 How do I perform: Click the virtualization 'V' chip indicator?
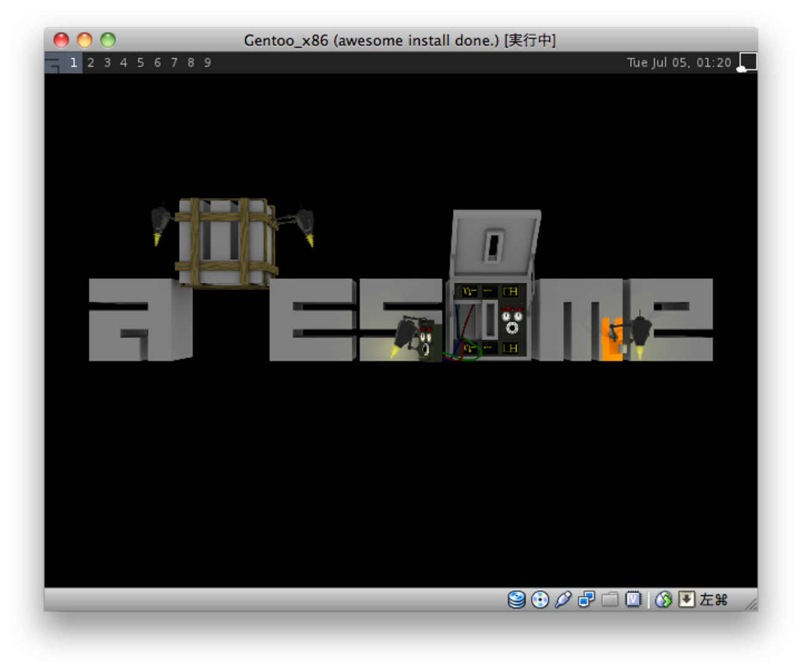(633, 599)
